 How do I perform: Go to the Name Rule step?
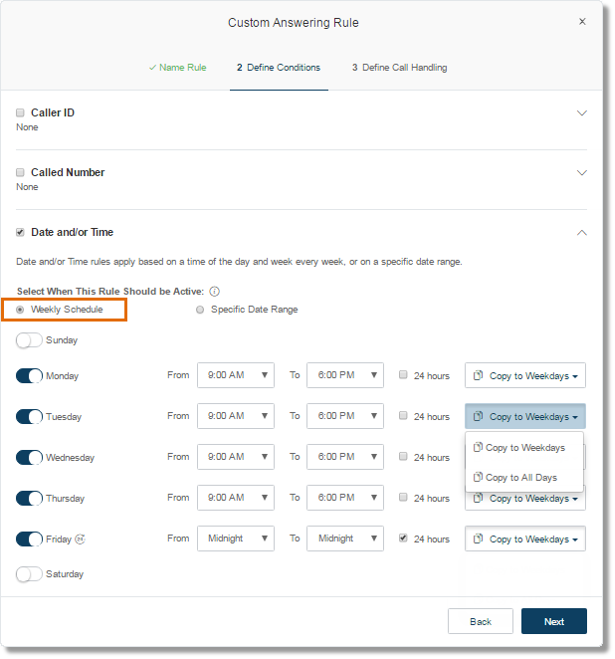(177, 67)
